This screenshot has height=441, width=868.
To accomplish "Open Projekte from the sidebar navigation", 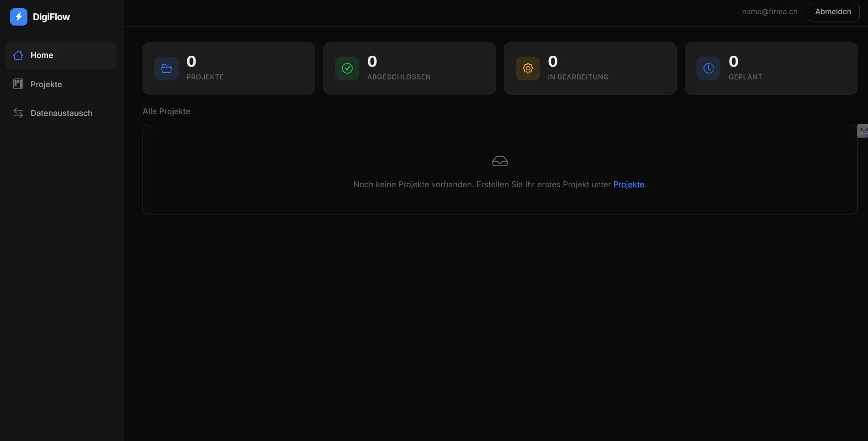I will tap(46, 84).
